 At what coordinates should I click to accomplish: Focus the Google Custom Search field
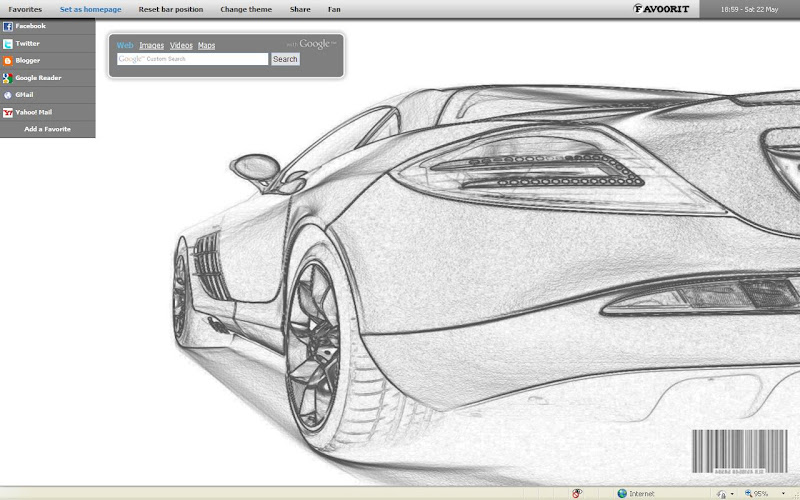193,59
